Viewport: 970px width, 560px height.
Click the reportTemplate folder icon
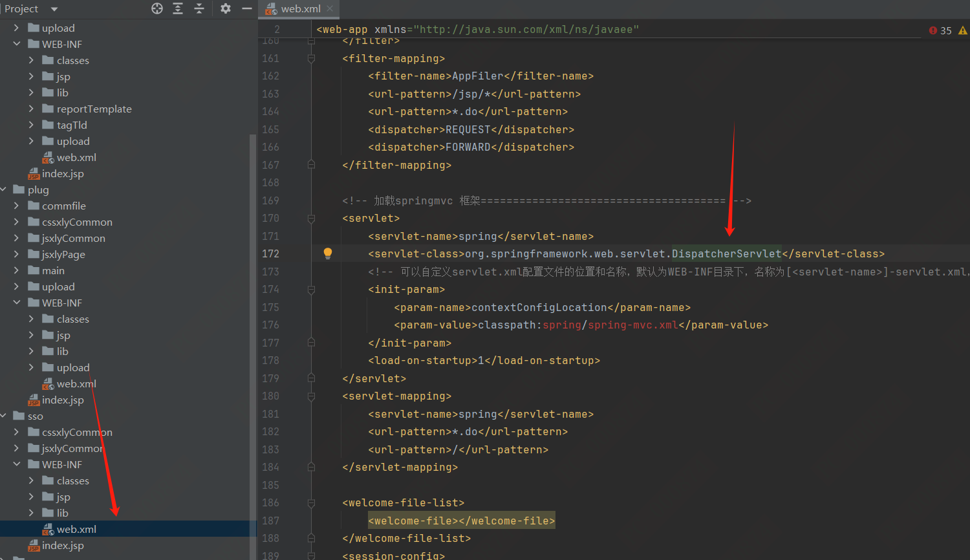click(x=48, y=109)
